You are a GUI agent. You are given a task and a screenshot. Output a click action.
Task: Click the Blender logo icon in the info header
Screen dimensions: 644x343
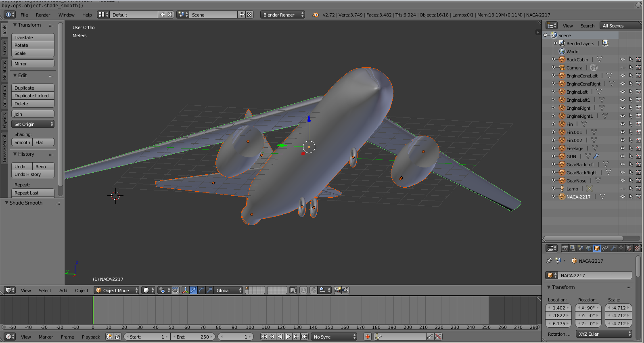tap(316, 15)
